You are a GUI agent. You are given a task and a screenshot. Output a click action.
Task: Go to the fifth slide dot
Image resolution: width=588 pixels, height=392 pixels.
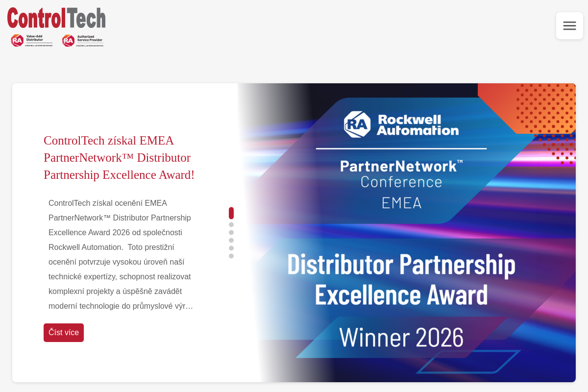coord(231,248)
